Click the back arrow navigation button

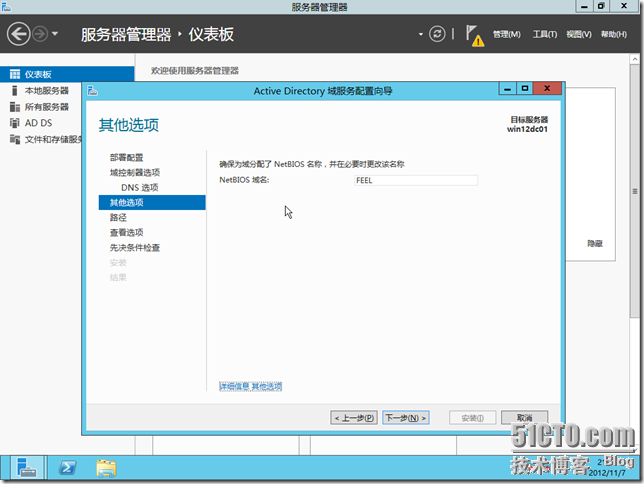coord(18,33)
